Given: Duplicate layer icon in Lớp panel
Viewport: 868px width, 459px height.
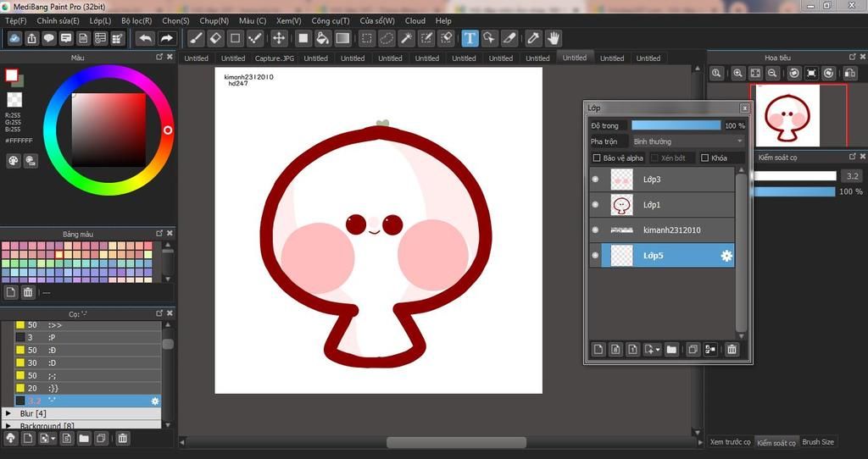Looking at the screenshot, I should (693, 350).
